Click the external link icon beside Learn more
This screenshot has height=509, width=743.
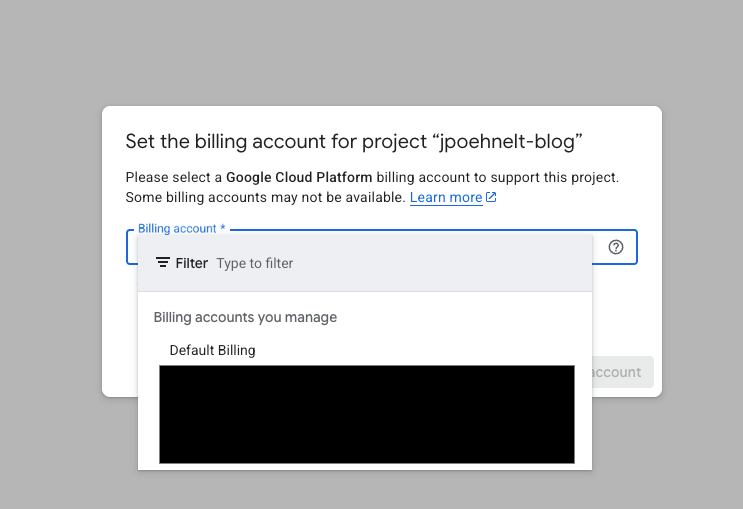[491, 198]
